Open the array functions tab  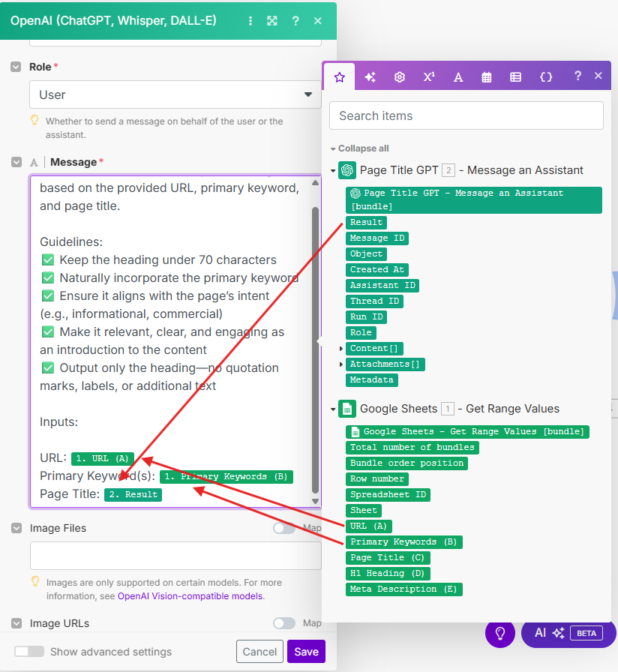pyautogui.click(x=515, y=77)
